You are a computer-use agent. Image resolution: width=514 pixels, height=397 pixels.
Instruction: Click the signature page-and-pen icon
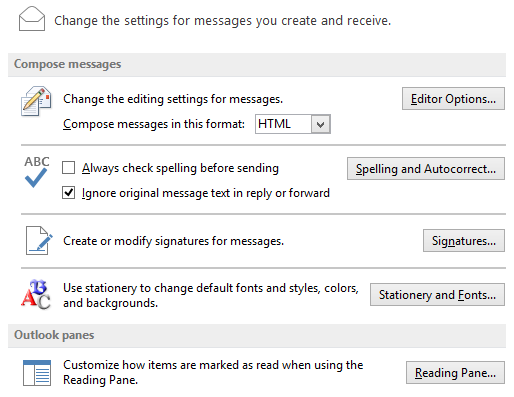pos(39,240)
